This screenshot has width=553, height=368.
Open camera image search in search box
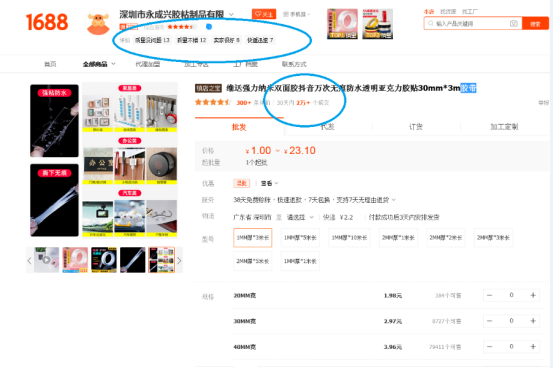514,24
